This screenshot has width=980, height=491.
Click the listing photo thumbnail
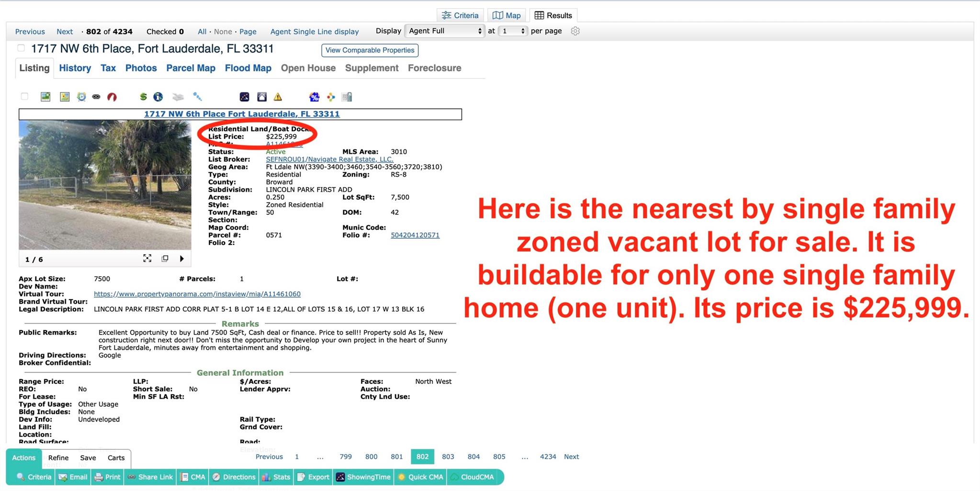[x=105, y=184]
